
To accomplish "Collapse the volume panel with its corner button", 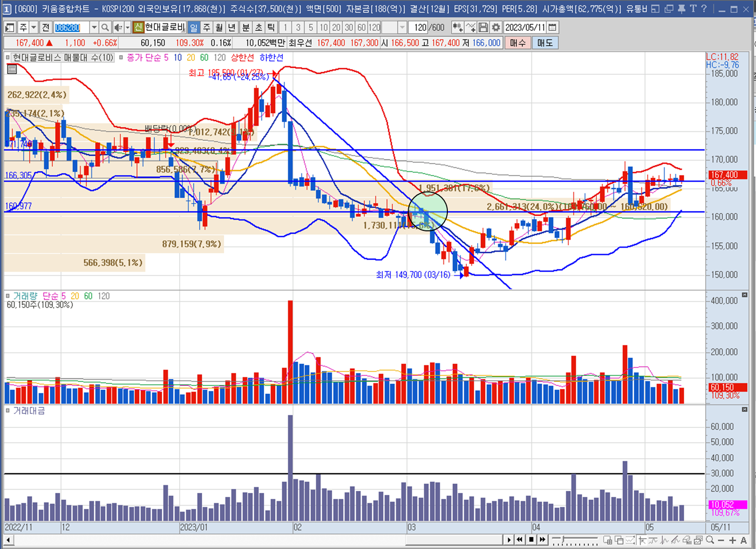I will (745, 295).
